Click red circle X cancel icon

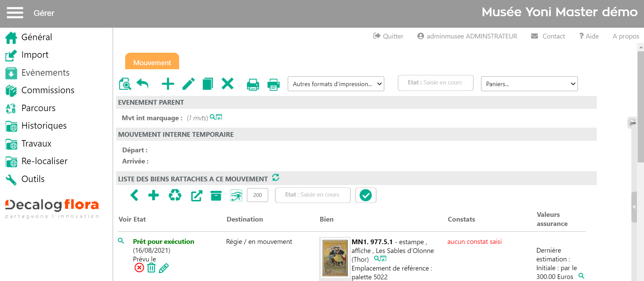pyautogui.click(x=139, y=268)
